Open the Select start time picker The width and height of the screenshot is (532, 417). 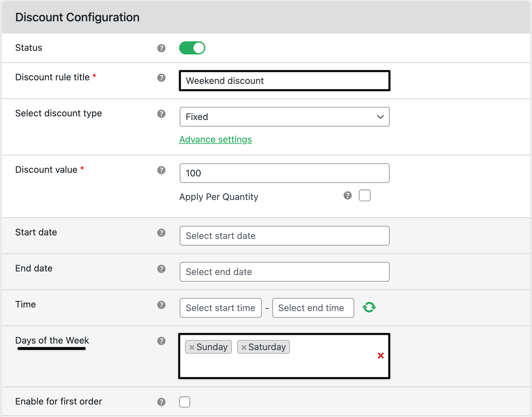220,308
